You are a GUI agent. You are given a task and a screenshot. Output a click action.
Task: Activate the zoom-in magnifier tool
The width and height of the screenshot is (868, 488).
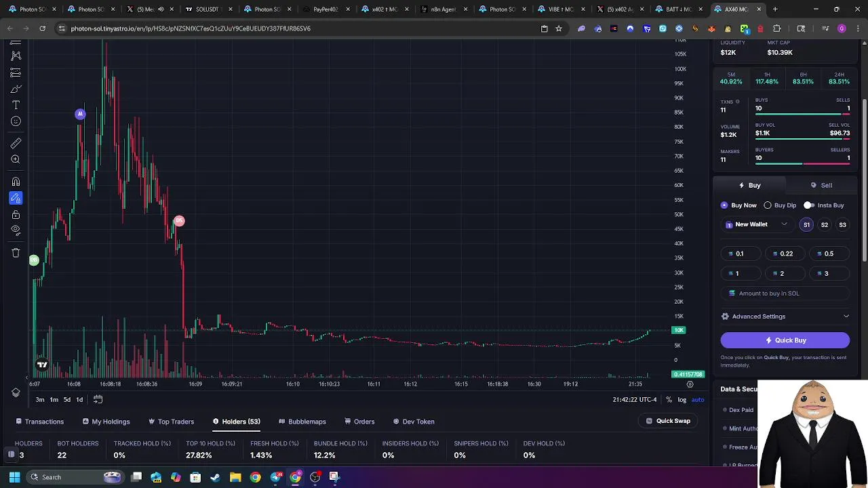pyautogui.click(x=16, y=159)
